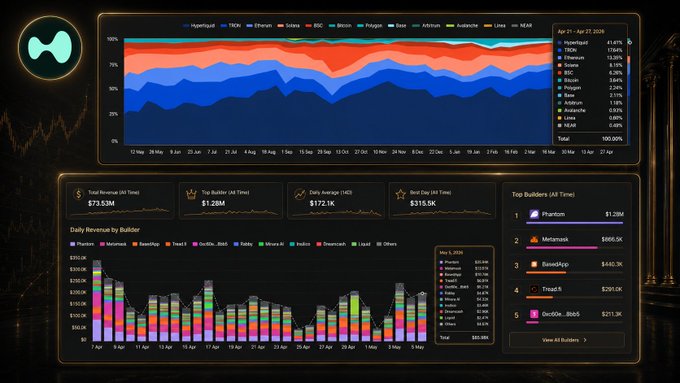680x383 pixels.
Task: Toggle Others in the bar chart legend
Action: [x=387, y=244]
